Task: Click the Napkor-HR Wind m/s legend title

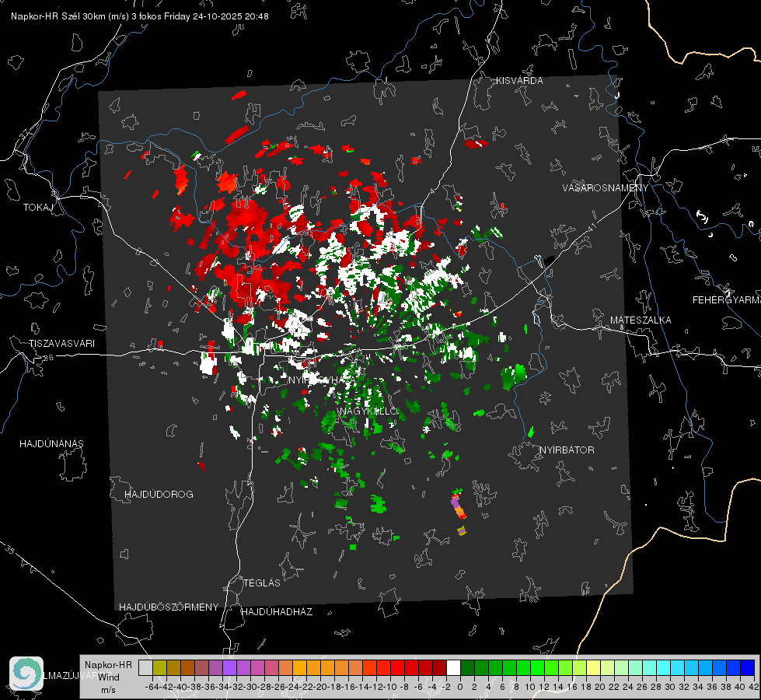Action: point(108,677)
